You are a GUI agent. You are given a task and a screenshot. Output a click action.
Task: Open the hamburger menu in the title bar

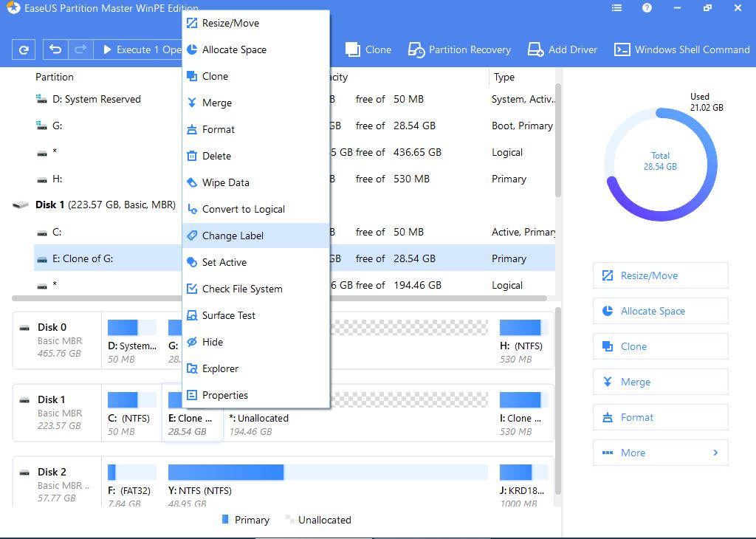(617, 8)
